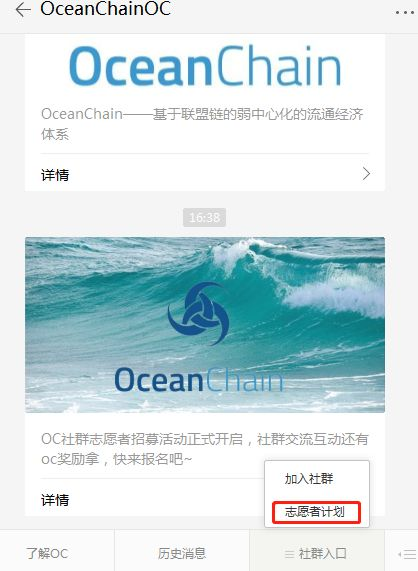Screen dimensions: 418x571
Task: Open 详情 of the volunteer recruitment article
Action: (x=55, y=500)
